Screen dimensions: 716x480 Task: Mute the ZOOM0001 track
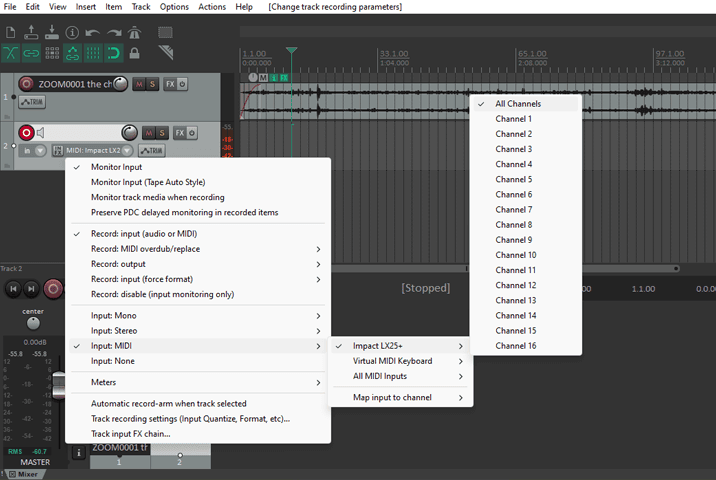[x=139, y=84]
